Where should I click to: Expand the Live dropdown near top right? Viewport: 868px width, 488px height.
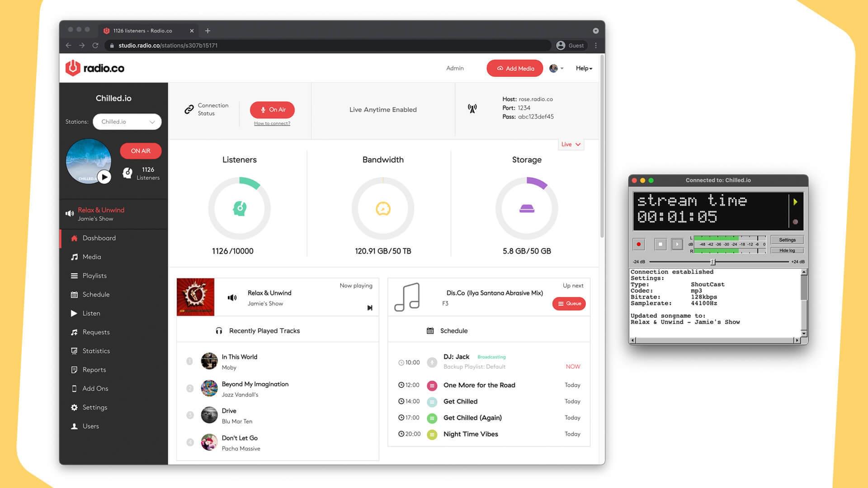coord(569,144)
